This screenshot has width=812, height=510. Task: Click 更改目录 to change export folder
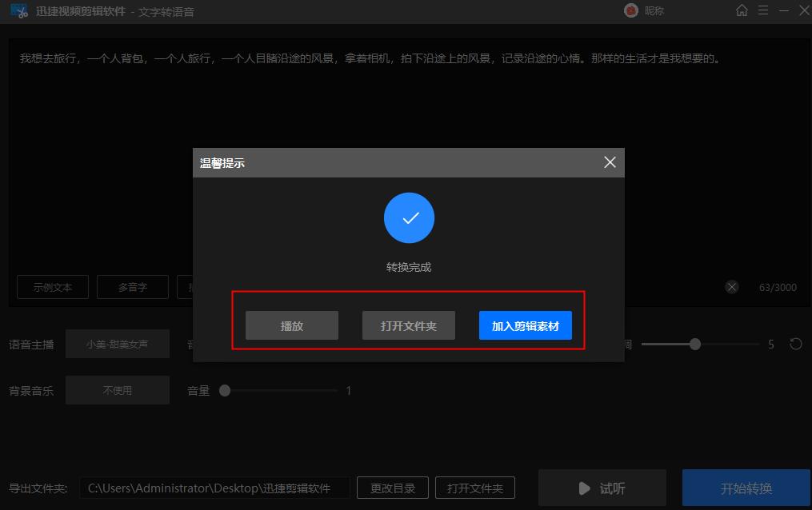coord(393,488)
